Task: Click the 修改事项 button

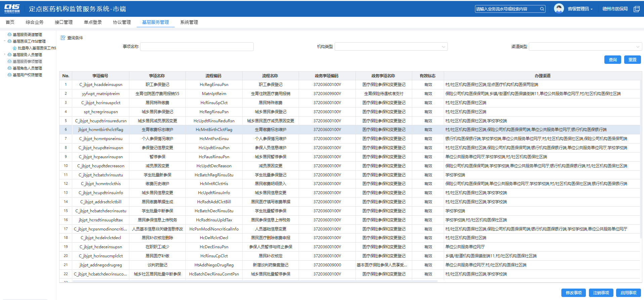Action: (x=573, y=293)
